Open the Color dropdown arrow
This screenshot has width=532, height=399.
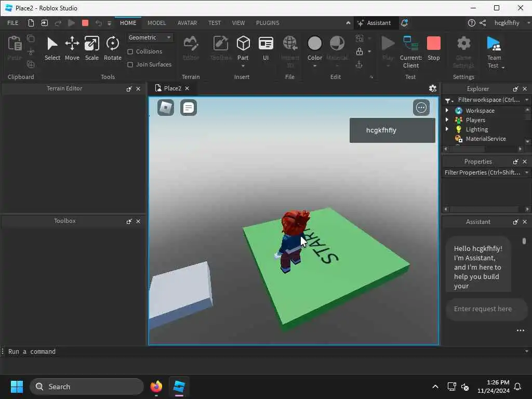pyautogui.click(x=314, y=66)
